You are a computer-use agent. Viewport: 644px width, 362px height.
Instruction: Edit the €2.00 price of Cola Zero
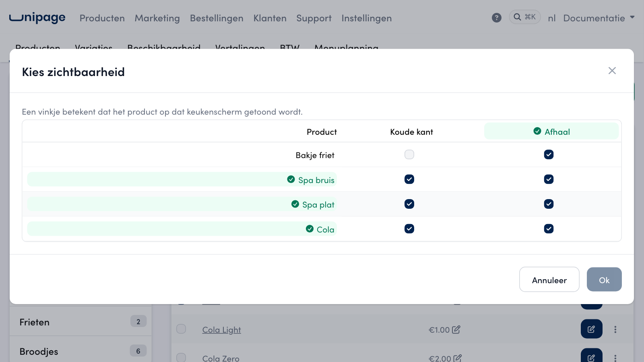457,358
